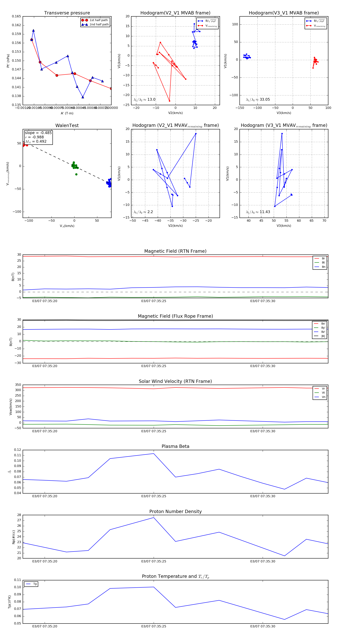Click '03/07 07:35:25' tick under Plasma Beta
Viewport: 351px width, 644px height.
pos(154,496)
